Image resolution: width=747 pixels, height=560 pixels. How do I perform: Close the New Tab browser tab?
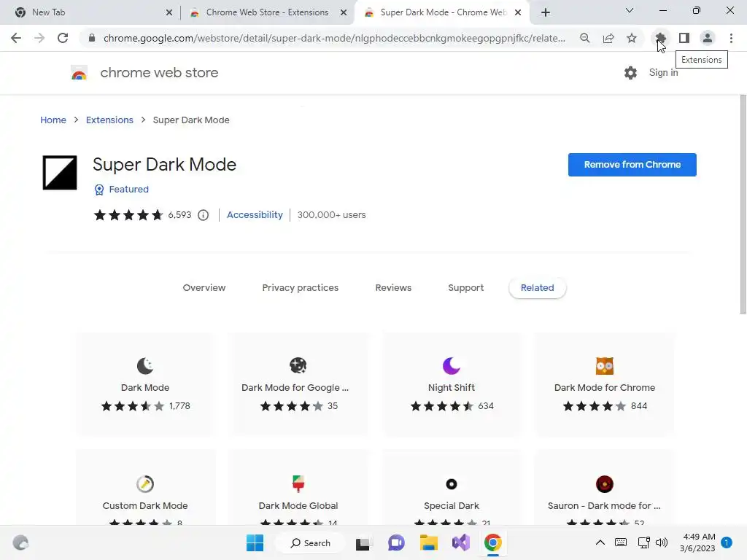point(169,12)
